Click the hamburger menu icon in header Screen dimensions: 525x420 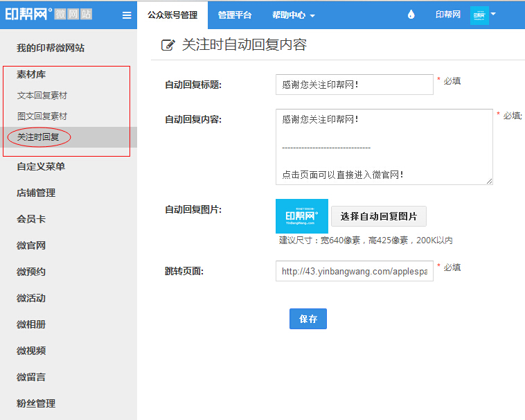pos(127,15)
